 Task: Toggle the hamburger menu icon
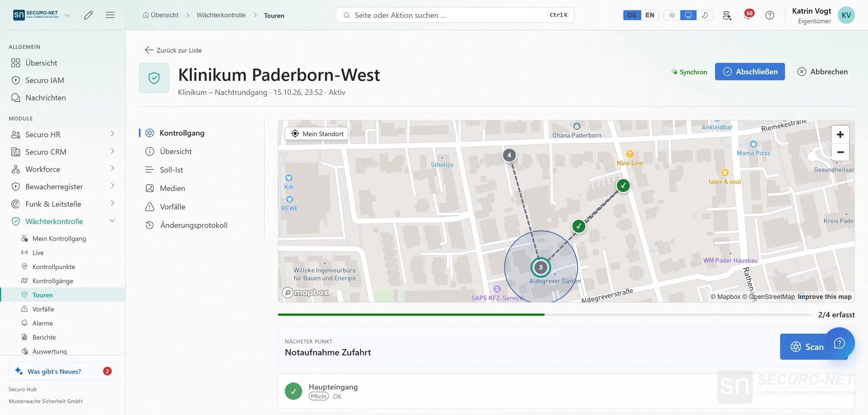pyautogui.click(x=110, y=15)
